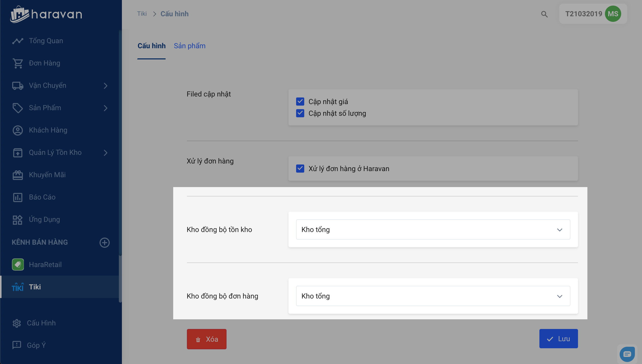Screen dimensions: 642x364
Task: Open Đơn Hàng cart icon
Action: point(18,63)
